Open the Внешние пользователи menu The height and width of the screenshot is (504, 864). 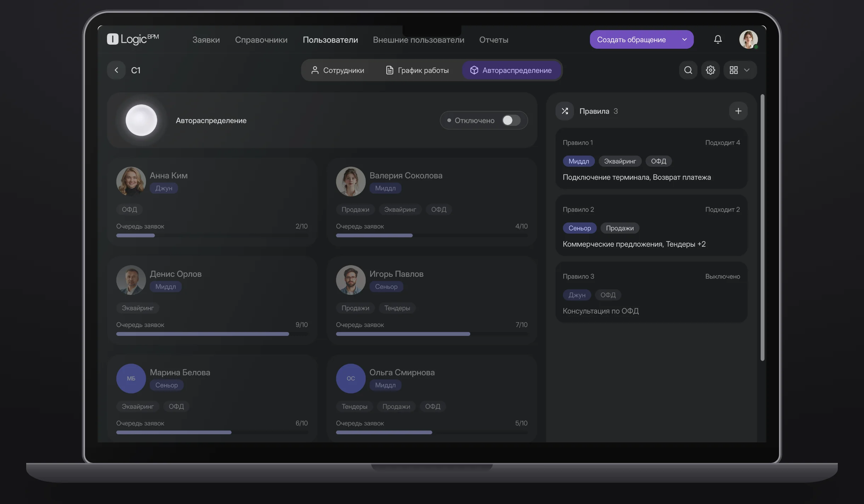tap(419, 40)
